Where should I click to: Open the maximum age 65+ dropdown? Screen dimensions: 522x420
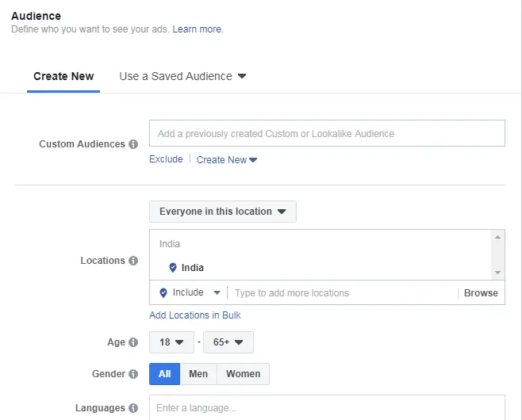tap(228, 342)
